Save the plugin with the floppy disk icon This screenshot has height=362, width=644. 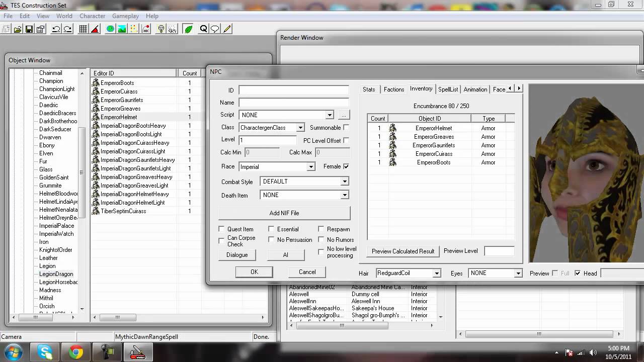29,29
